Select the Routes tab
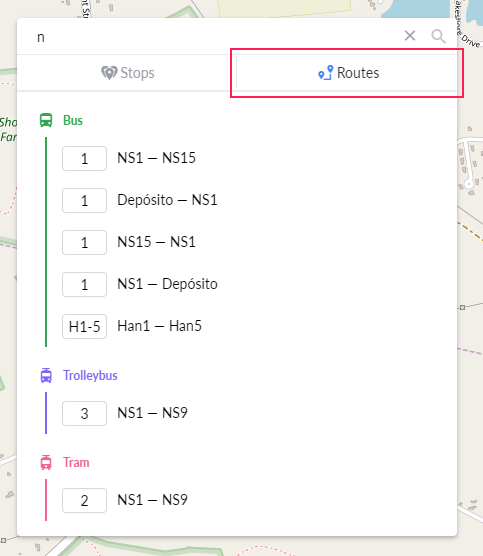The height and width of the screenshot is (556, 483). (347, 73)
